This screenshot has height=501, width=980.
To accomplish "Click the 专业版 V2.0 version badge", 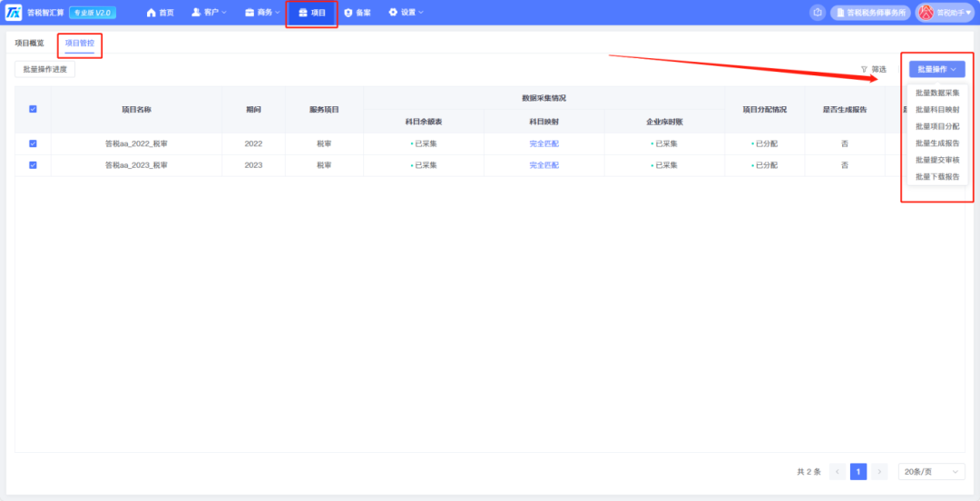I will pyautogui.click(x=93, y=13).
